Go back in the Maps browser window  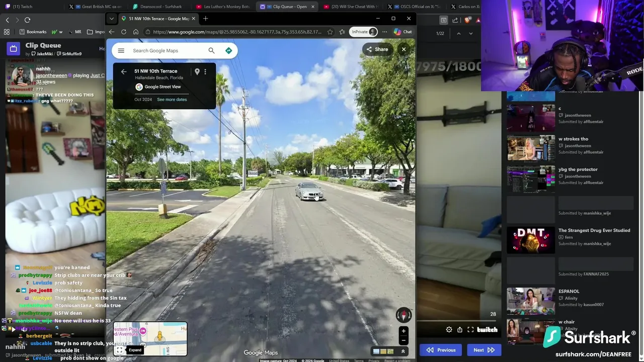click(112, 32)
